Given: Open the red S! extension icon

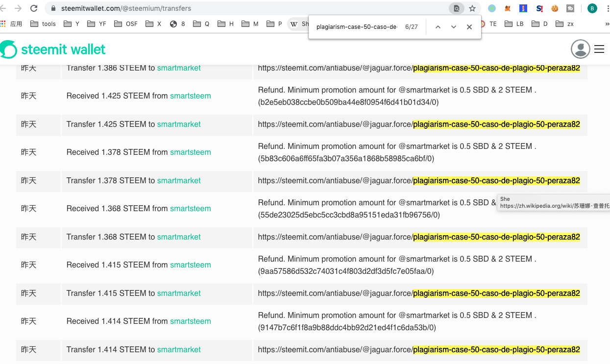Looking at the screenshot, I should (539, 8).
